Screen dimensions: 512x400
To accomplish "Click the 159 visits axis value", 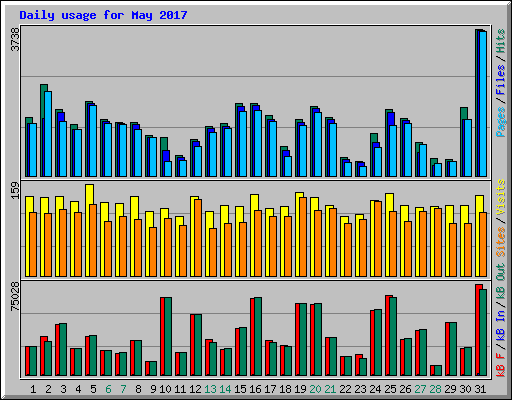I will (x=15, y=191).
